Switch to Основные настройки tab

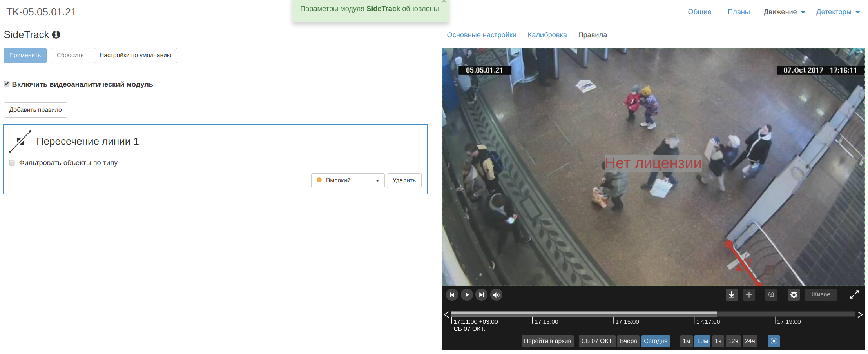(482, 35)
